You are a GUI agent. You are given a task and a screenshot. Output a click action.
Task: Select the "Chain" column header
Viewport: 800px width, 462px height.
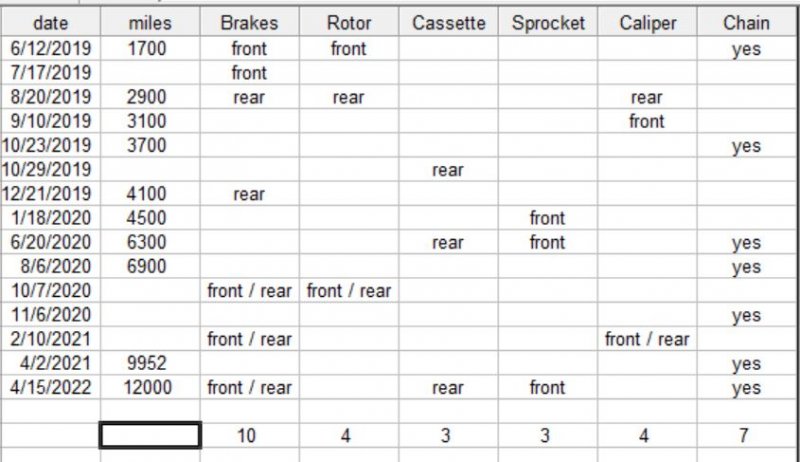coord(746,23)
